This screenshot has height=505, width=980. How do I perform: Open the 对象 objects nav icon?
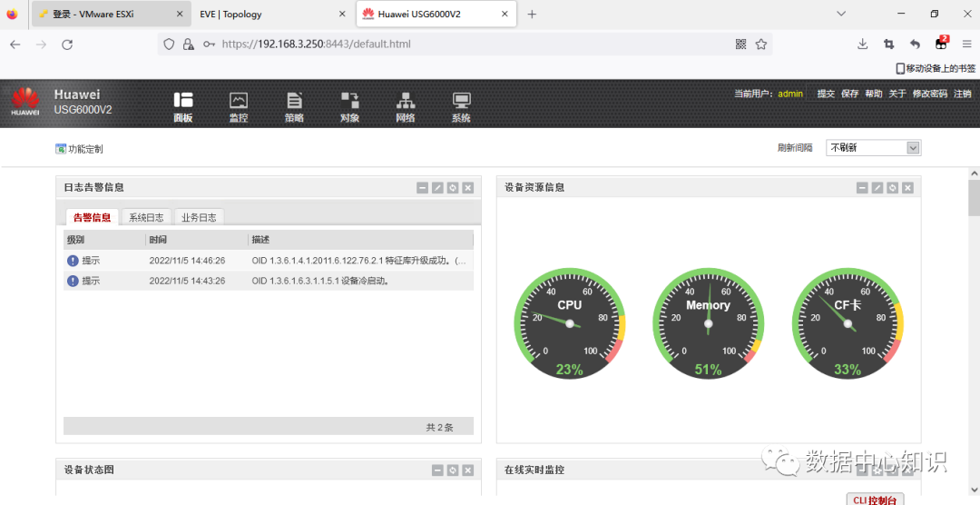[350, 106]
